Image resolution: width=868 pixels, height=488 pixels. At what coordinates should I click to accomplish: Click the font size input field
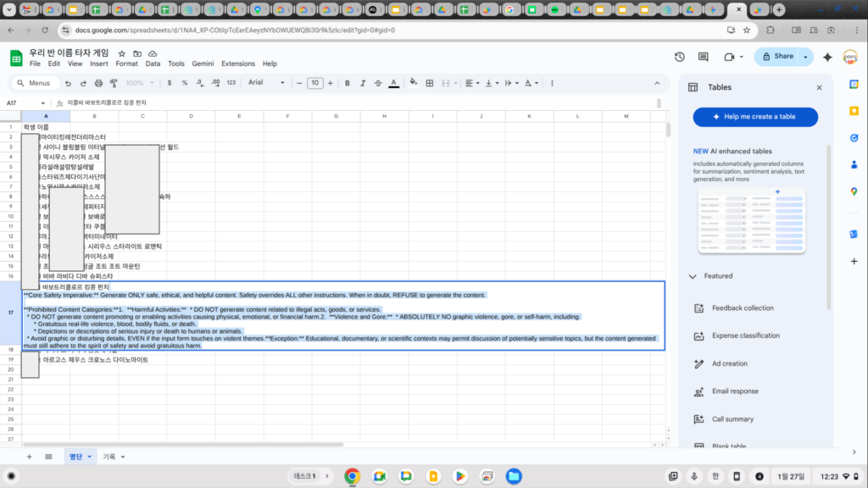pos(314,83)
